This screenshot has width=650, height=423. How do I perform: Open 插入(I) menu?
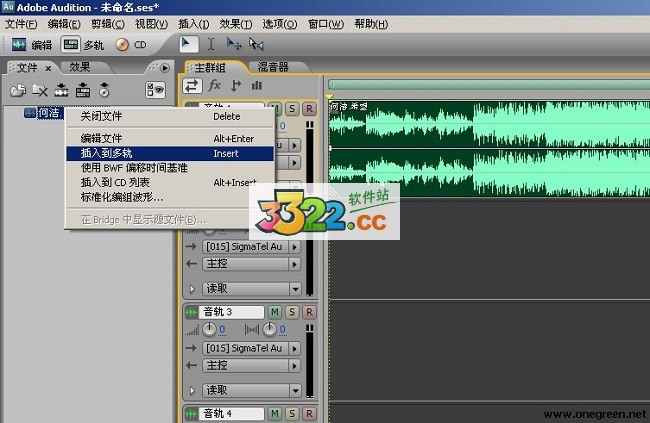click(194, 24)
